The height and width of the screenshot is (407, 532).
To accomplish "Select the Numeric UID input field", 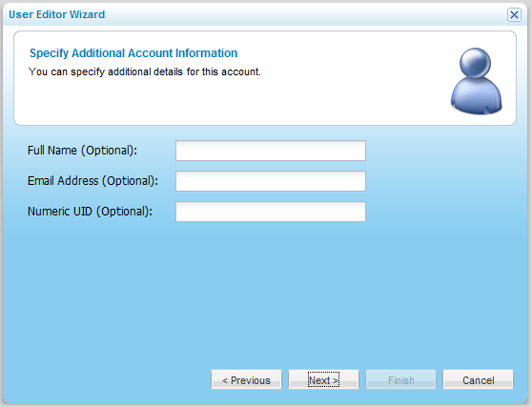I will pyautogui.click(x=271, y=212).
